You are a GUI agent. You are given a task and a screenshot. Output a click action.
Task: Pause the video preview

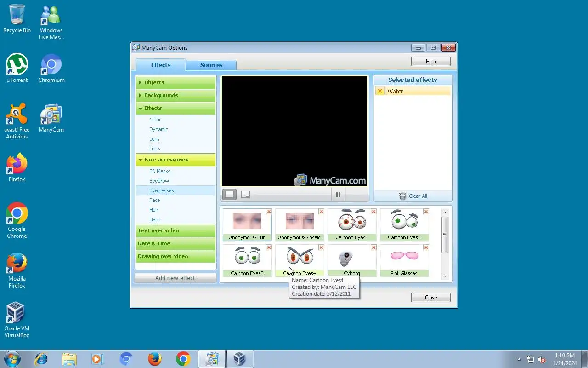coord(338,195)
